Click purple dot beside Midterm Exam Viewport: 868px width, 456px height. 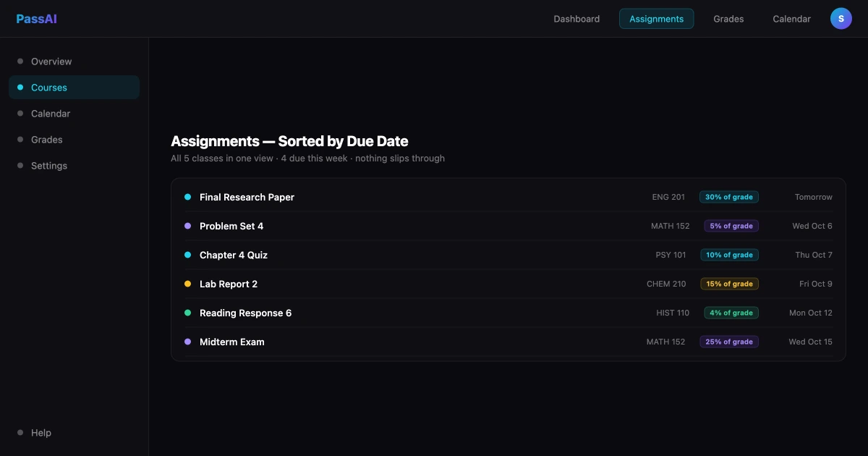(188, 342)
